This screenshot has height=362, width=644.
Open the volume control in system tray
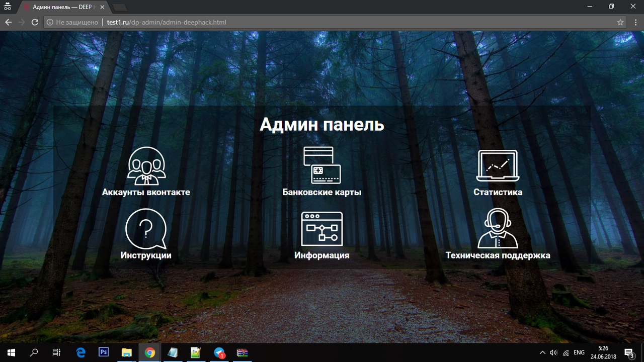pos(554,352)
